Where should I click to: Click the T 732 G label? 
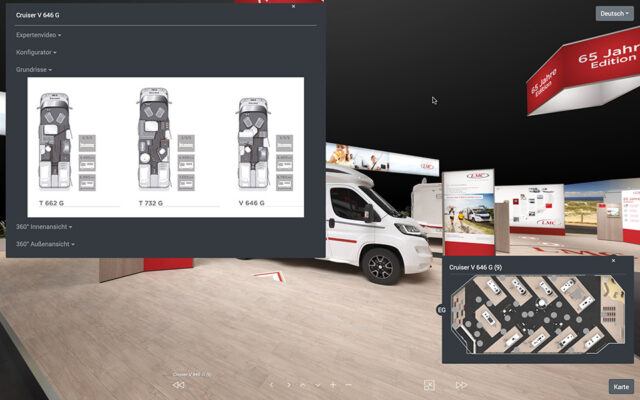point(151,203)
